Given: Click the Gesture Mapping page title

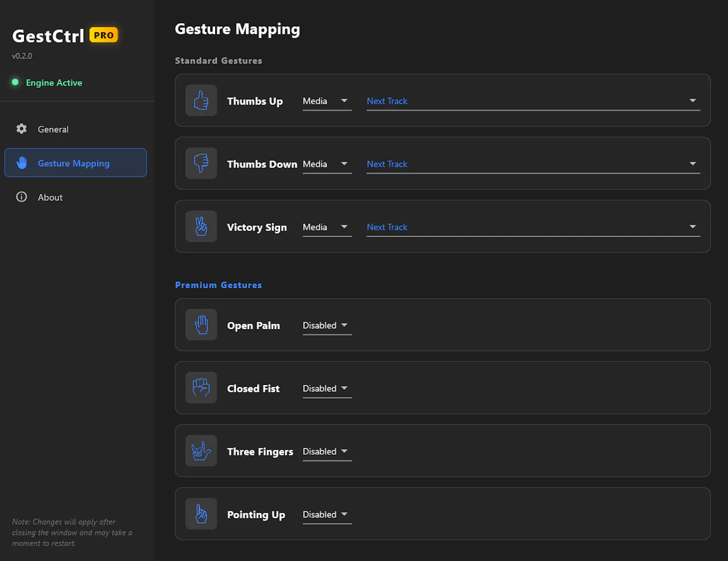Looking at the screenshot, I should pyautogui.click(x=238, y=29).
